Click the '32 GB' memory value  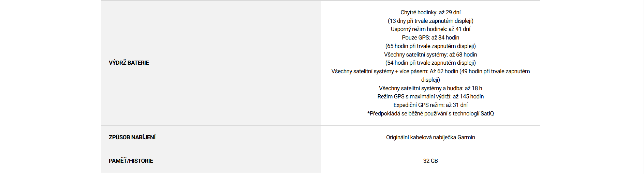click(430, 161)
